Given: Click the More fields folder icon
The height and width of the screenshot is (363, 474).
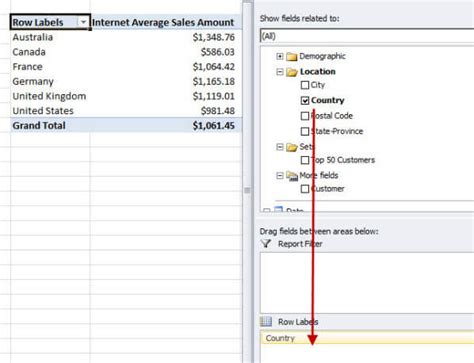Looking at the screenshot, I should click(292, 176).
